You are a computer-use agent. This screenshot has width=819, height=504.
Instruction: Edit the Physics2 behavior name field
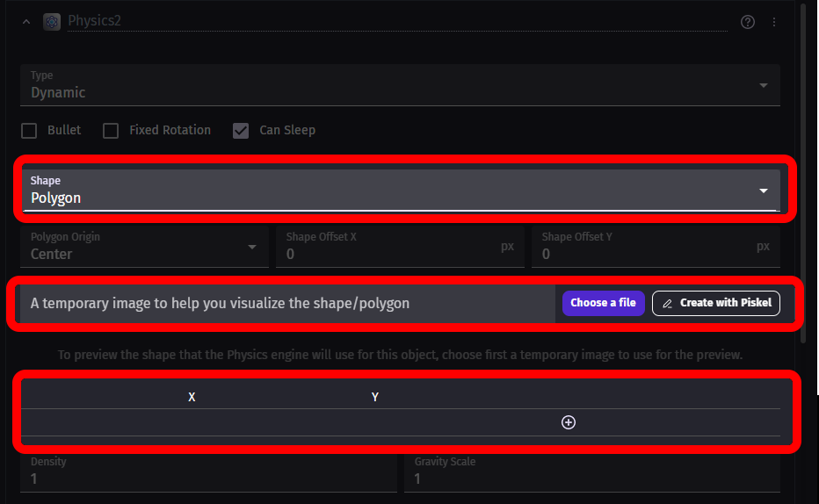(x=397, y=21)
